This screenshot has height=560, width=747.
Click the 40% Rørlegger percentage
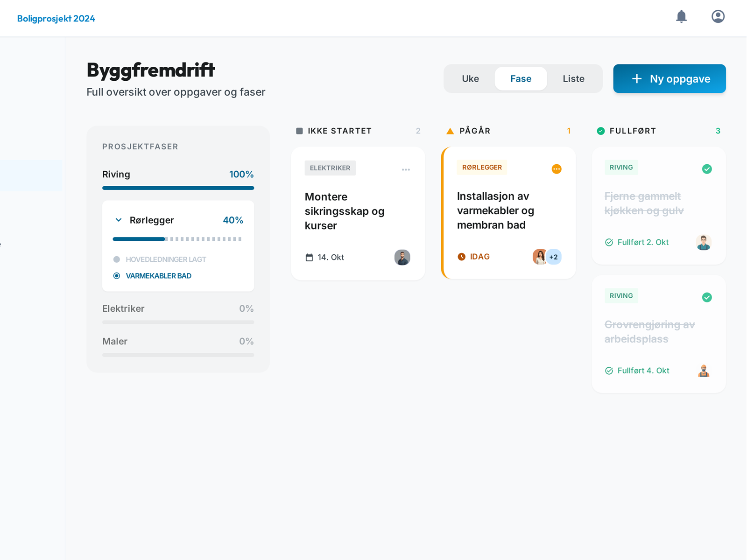click(x=233, y=220)
